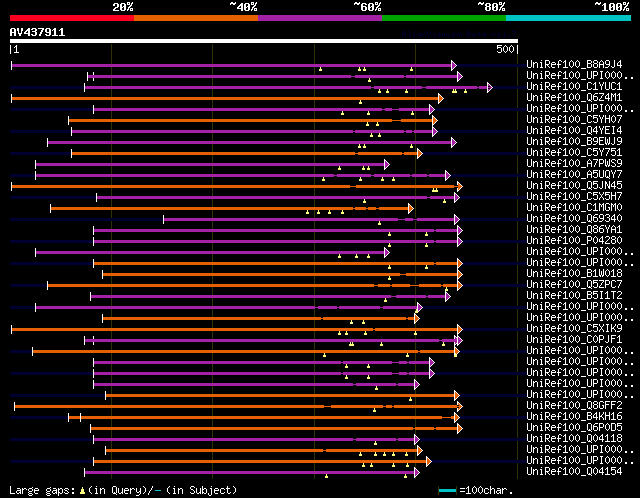
Task: Select the UniRef100_A5UQY7 label
Action: (x=574, y=175)
